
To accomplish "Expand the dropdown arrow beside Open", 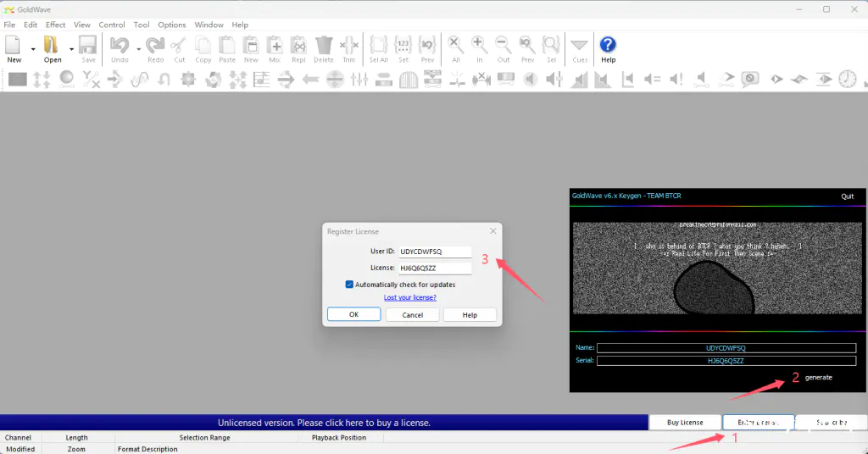I will coord(71,49).
